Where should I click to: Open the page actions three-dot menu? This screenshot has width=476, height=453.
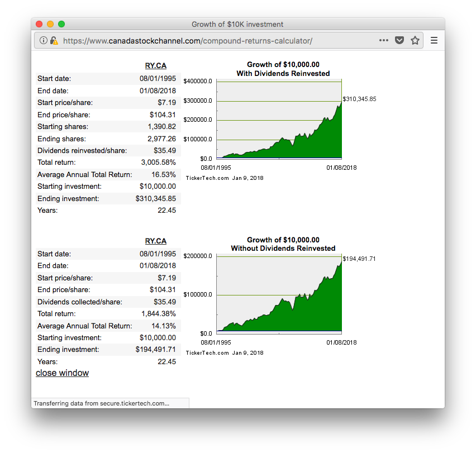[384, 40]
